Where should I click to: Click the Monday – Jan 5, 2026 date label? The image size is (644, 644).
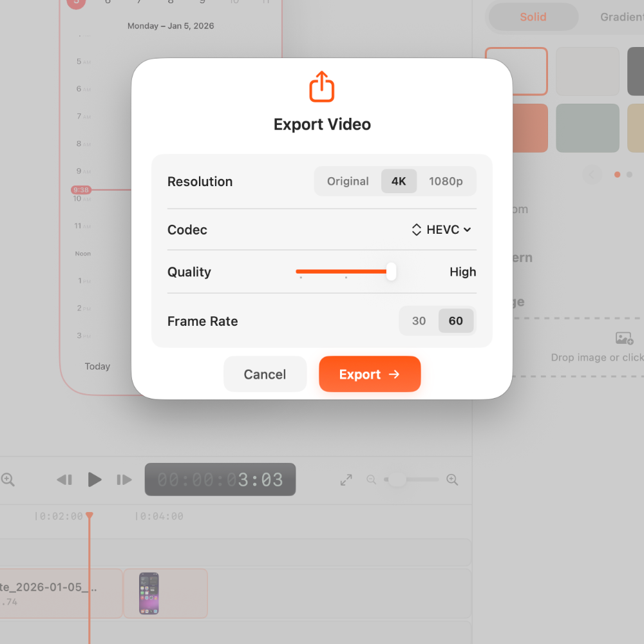(171, 26)
